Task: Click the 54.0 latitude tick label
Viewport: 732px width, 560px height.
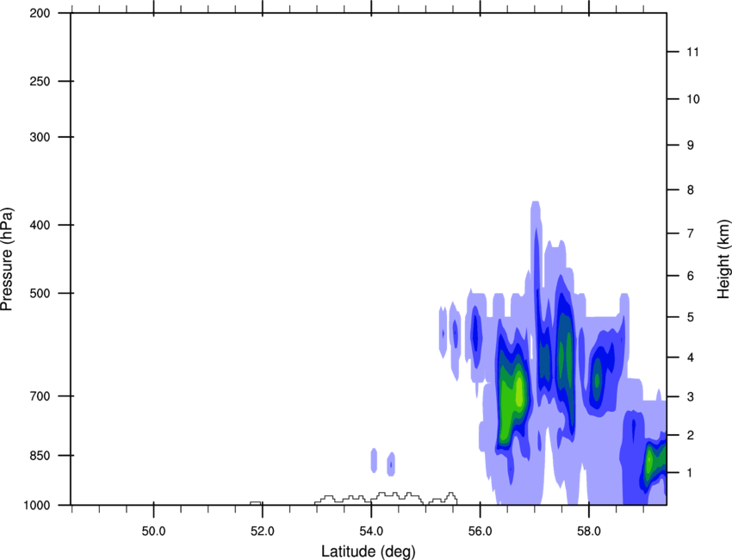Action: 371,531
